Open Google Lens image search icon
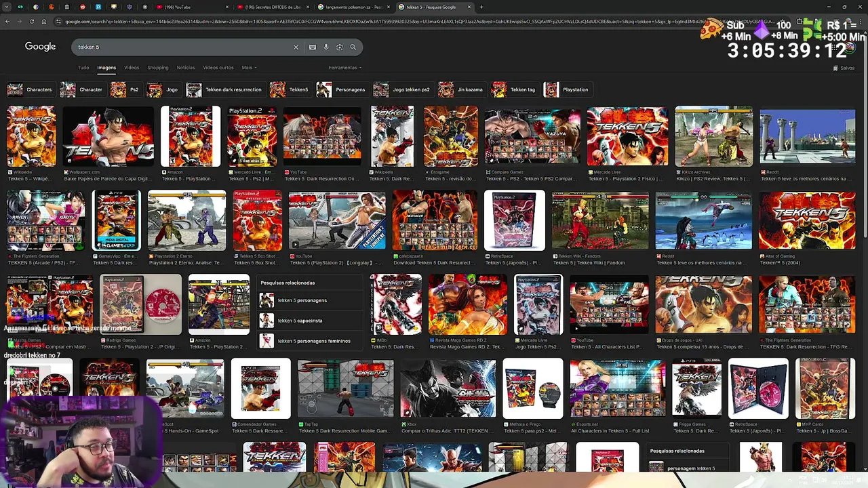 pyautogui.click(x=339, y=47)
